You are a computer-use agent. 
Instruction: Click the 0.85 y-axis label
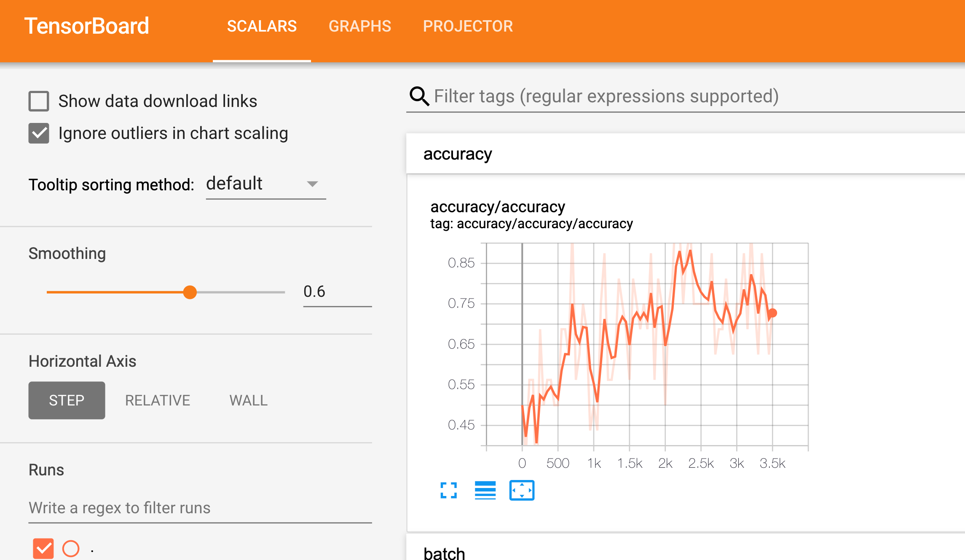[461, 263]
